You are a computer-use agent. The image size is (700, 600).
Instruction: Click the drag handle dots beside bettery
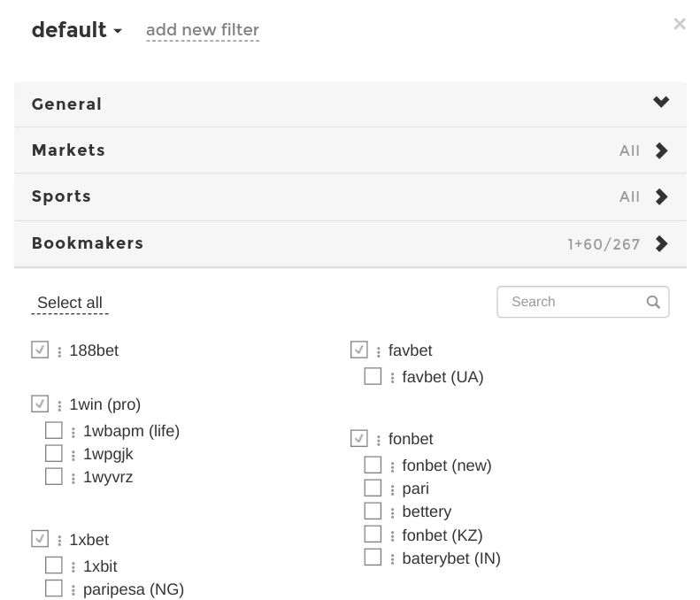click(x=393, y=512)
